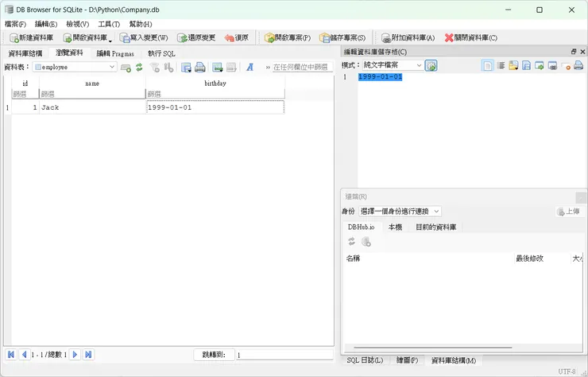Click the blank page icon in cell editor toolbar

click(x=487, y=66)
